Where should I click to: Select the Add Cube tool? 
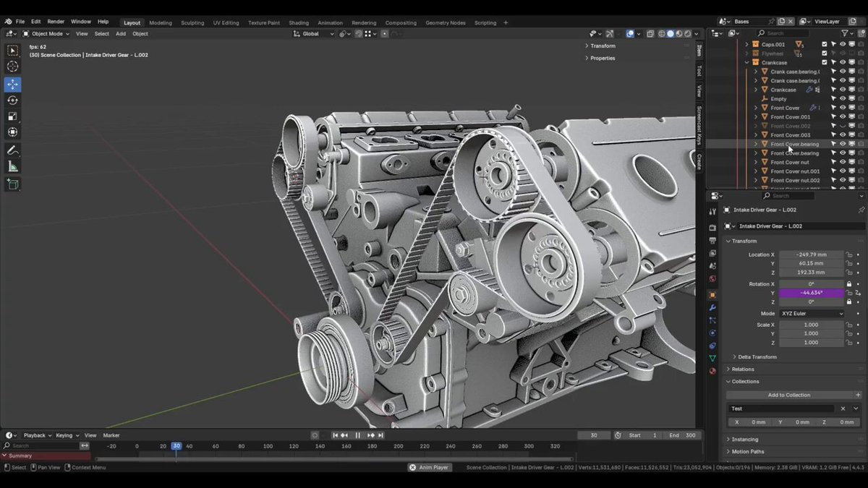(x=12, y=184)
